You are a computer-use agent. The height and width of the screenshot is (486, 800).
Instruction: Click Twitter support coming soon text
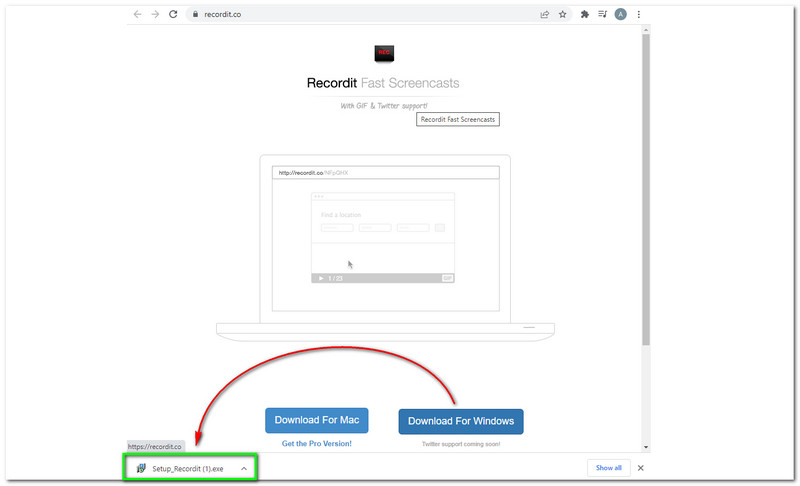[461, 444]
